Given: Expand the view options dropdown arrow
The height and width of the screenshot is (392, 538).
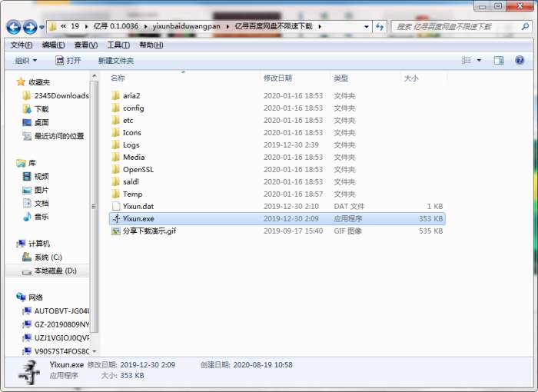Looking at the screenshot, I should point(479,61).
